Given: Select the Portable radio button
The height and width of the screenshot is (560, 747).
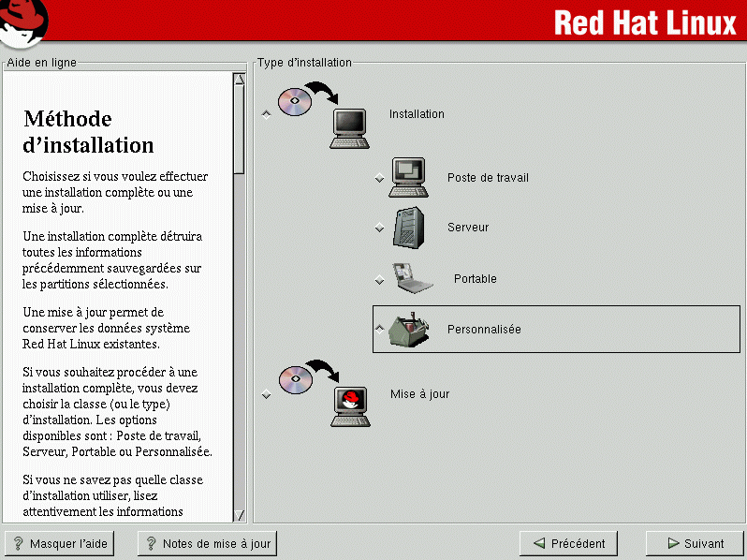Looking at the screenshot, I should pyautogui.click(x=379, y=280).
